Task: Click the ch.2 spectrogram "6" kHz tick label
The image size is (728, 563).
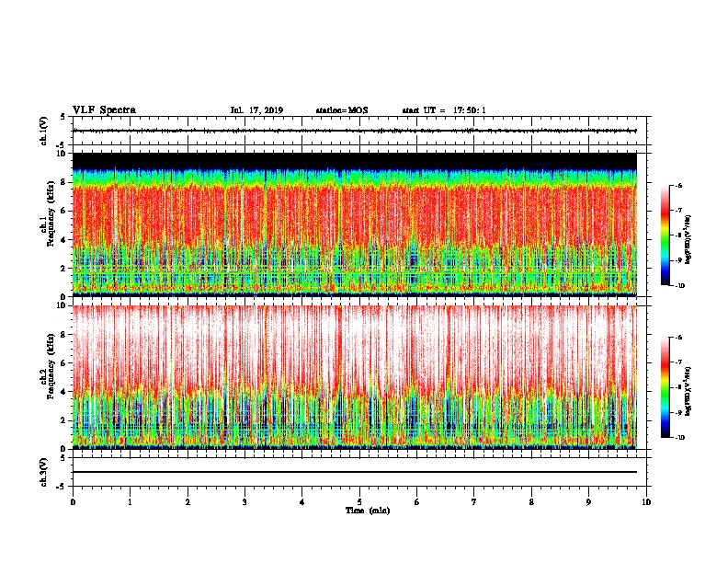Action: coord(63,363)
